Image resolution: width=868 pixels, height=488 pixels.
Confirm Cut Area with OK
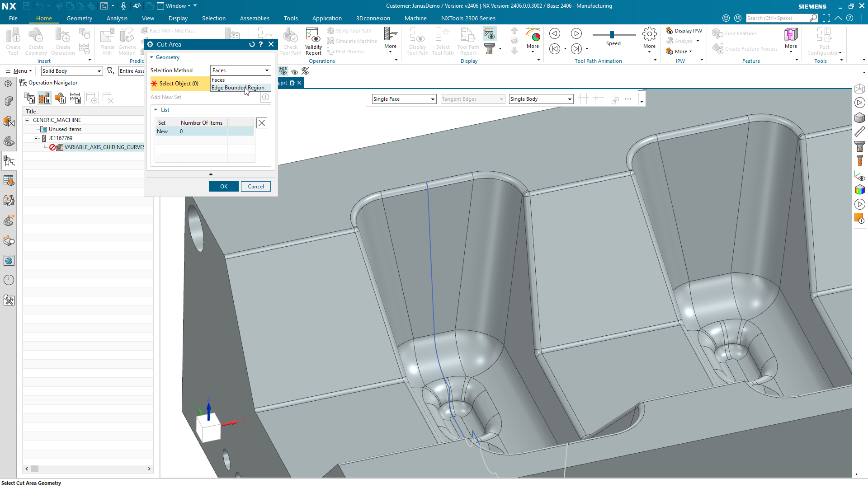tap(224, 187)
